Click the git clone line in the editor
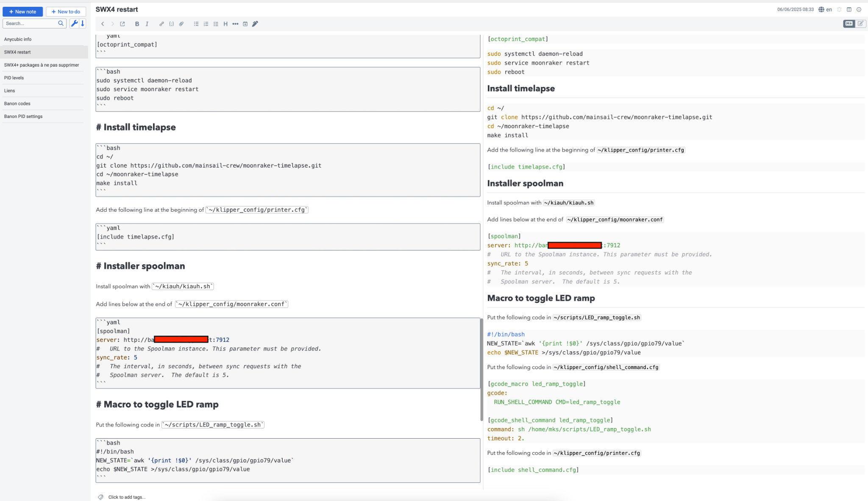The height and width of the screenshot is (501, 868). pos(209,165)
